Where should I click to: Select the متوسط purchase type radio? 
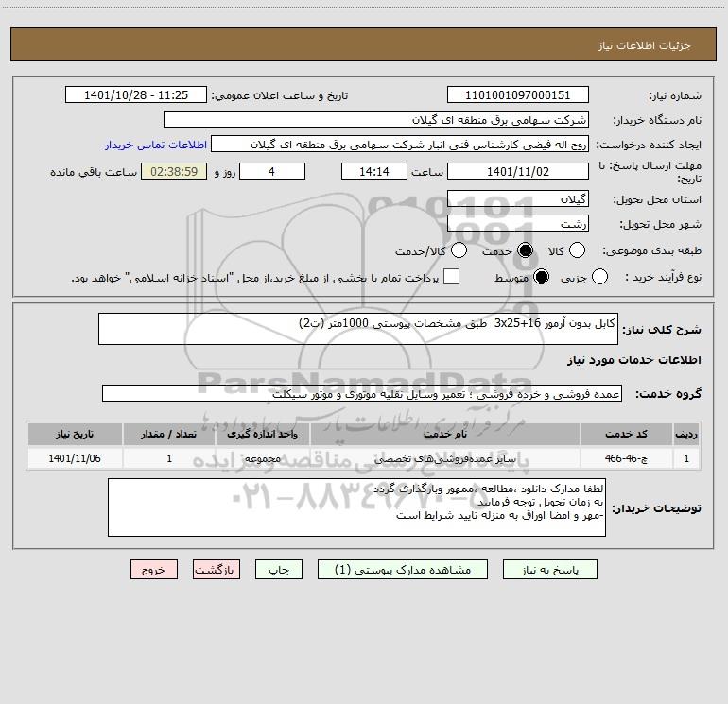pyautogui.click(x=541, y=277)
